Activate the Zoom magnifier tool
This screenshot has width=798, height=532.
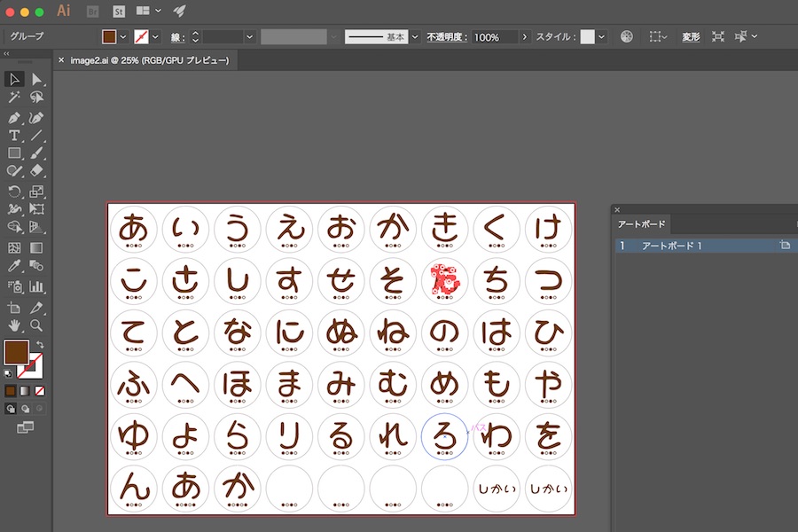(37, 325)
